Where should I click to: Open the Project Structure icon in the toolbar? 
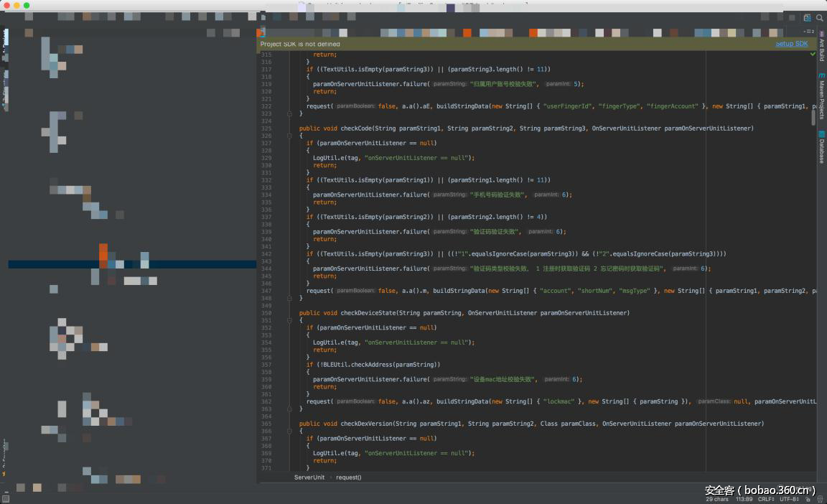coord(807,18)
